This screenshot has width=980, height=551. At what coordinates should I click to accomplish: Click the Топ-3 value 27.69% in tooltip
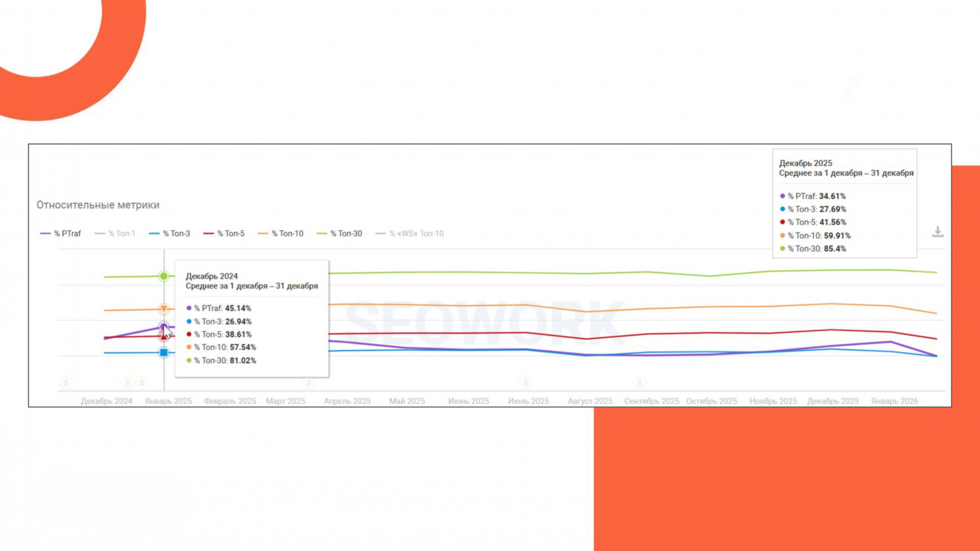pos(832,209)
